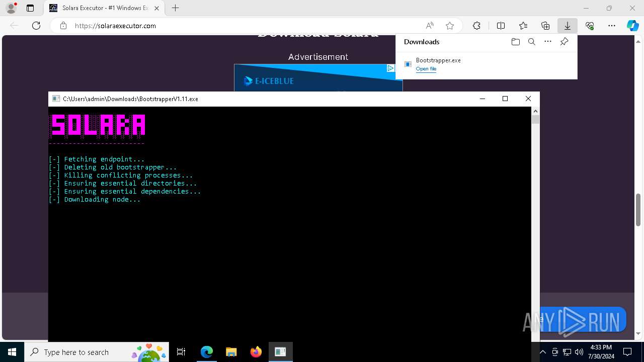Screen dimensions: 644x362
Task: Close the Solara Executor tab
Action: (x=157, y=8)
